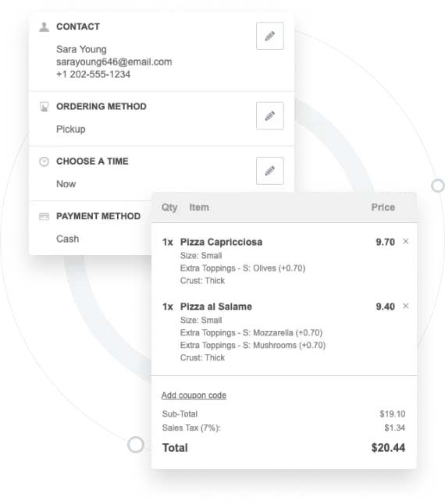Edit the Ordering Method with pencil icon

point(270,115)
